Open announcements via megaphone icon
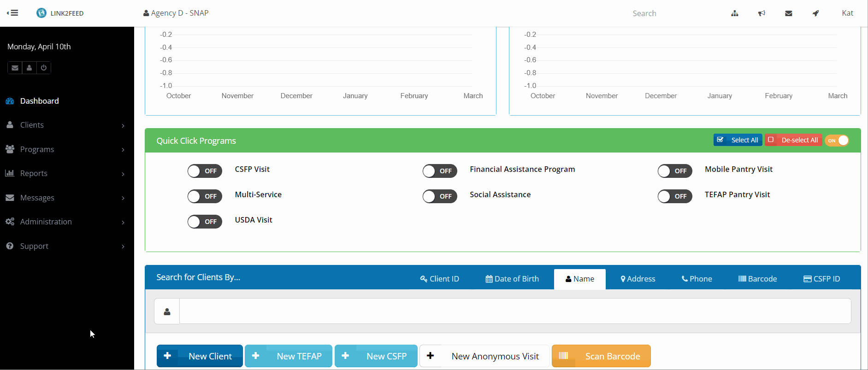Image resolution: width=868 pixels, height=370 pixels. point(762,13)
